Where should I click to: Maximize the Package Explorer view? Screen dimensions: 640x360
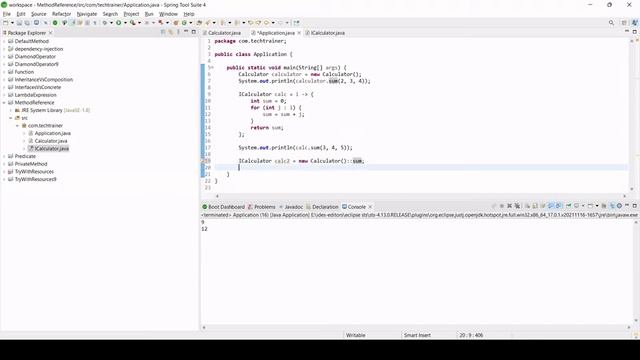[193, 32]
